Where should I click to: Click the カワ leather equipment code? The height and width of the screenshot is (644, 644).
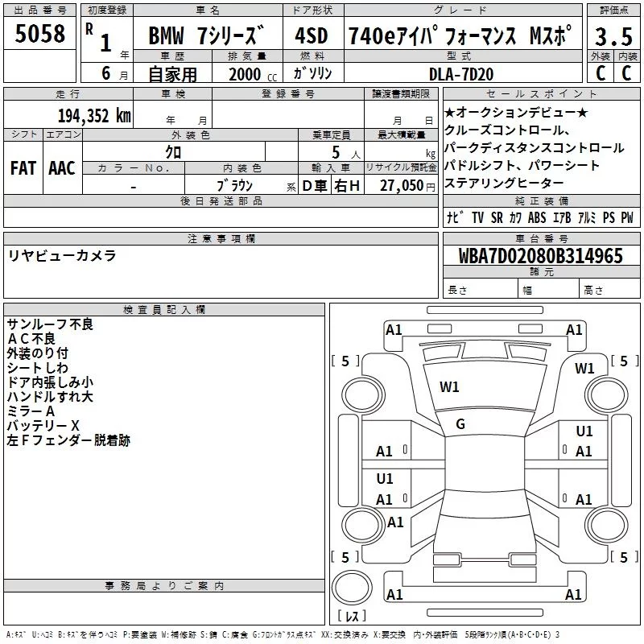(515, 217)
